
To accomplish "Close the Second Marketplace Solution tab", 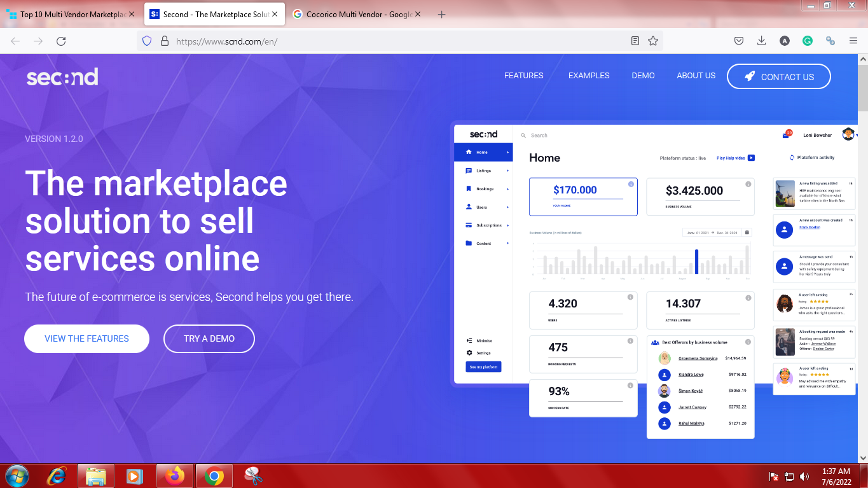I will [274, 14].
